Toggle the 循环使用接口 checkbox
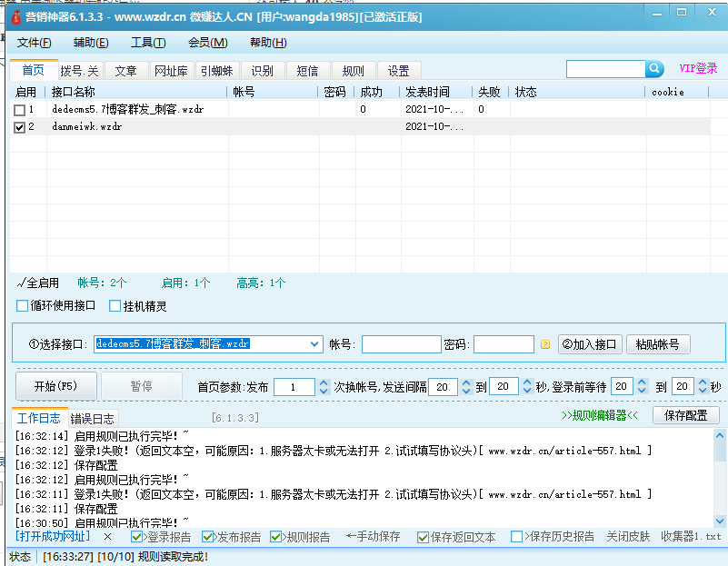Image resolution: width=728 pixels, height=566 pixels. [23, 306]
